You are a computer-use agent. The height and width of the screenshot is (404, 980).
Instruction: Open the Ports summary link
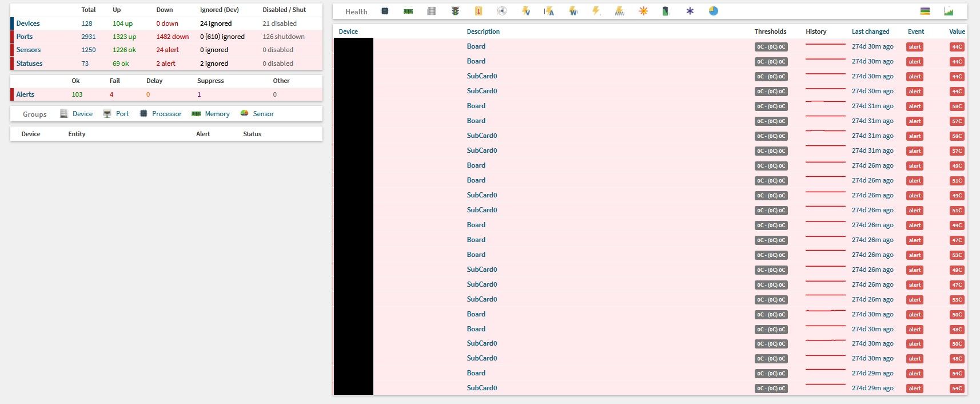[25, 37]
